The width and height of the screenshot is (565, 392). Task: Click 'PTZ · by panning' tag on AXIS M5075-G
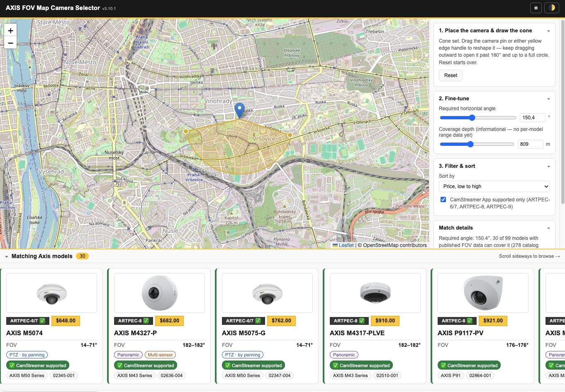(x=243, y=355)
